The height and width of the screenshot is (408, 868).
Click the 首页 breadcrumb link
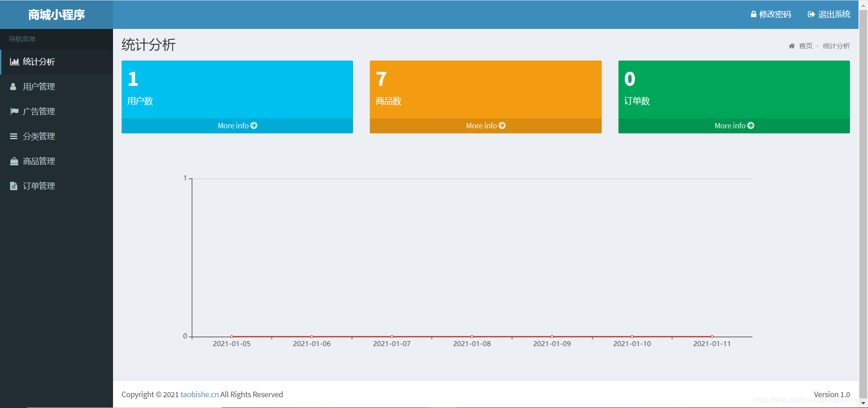point(806,46)
